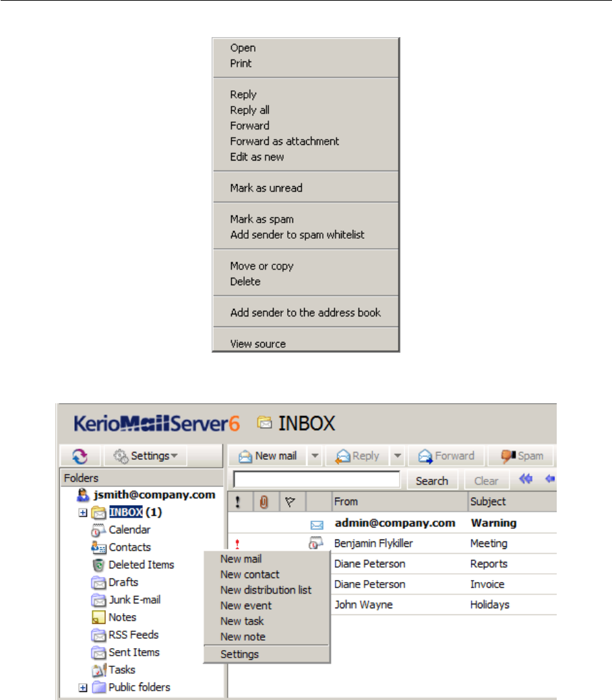This screenshot has width=612, height=700.
Task: Click the previous page arrow icon
Action: [x=550, y=479]
